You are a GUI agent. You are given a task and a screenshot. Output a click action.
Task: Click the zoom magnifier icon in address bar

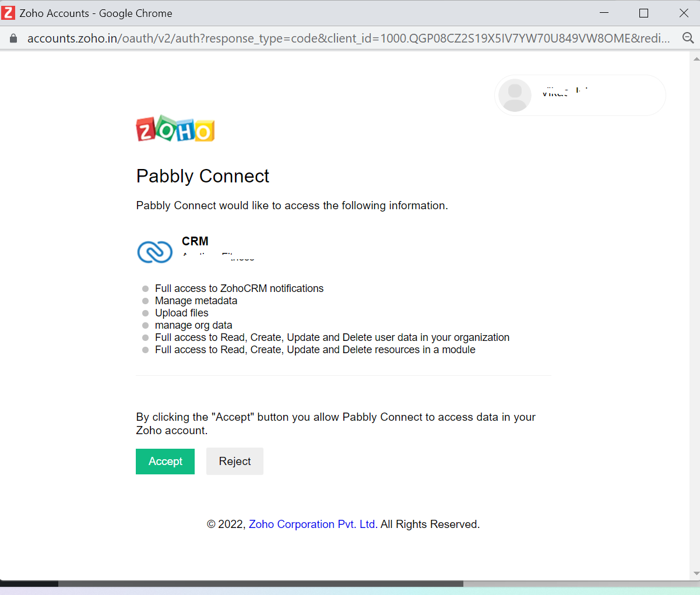[x=688, y=38]
